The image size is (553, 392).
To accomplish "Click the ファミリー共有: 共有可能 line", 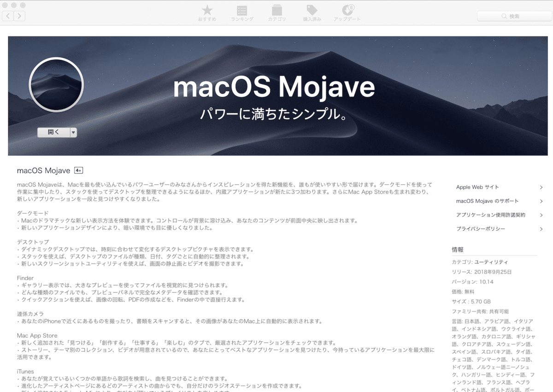I will (480, 311).
